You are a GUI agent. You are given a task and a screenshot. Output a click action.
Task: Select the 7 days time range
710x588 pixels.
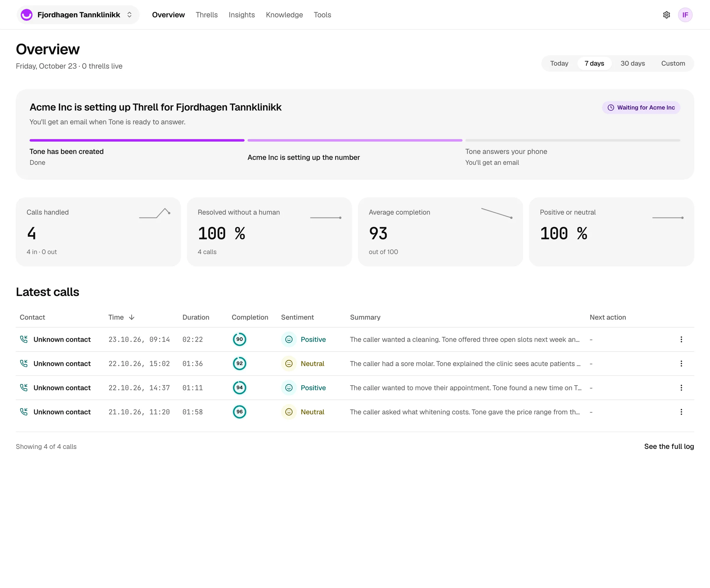pos(594,64)
